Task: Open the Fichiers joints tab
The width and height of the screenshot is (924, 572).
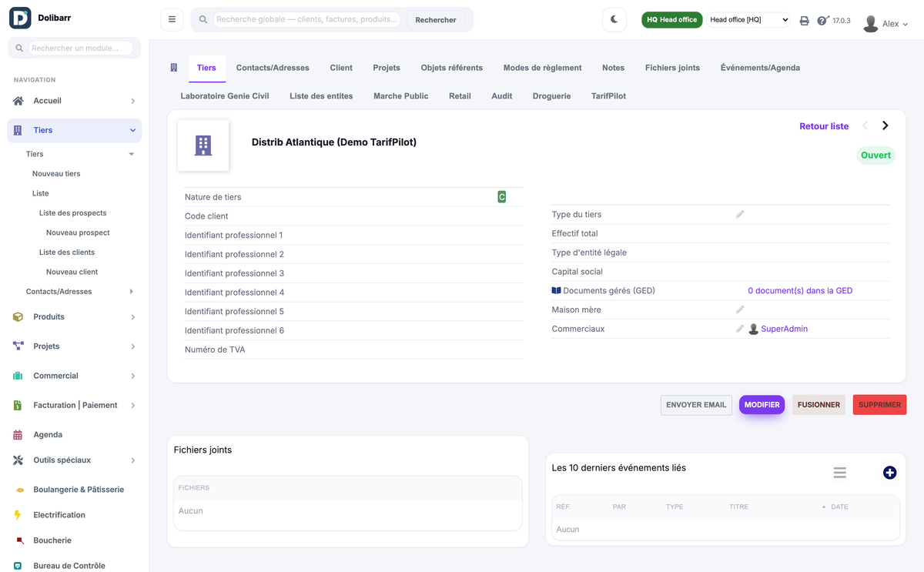Action: click(x=672, y=68)
